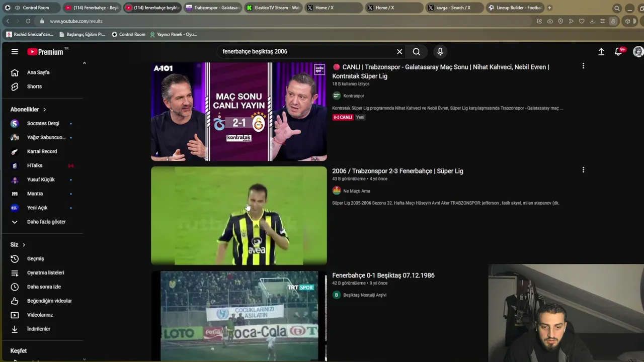
Task: Switch to Control Room browser tab
Action: (x=32, y=8)
